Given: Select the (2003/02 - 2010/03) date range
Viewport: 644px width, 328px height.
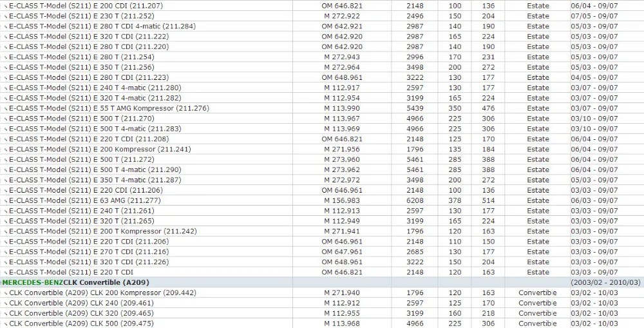Looking at the screenshot, I should pyautogui.click(x=606, y=282).
